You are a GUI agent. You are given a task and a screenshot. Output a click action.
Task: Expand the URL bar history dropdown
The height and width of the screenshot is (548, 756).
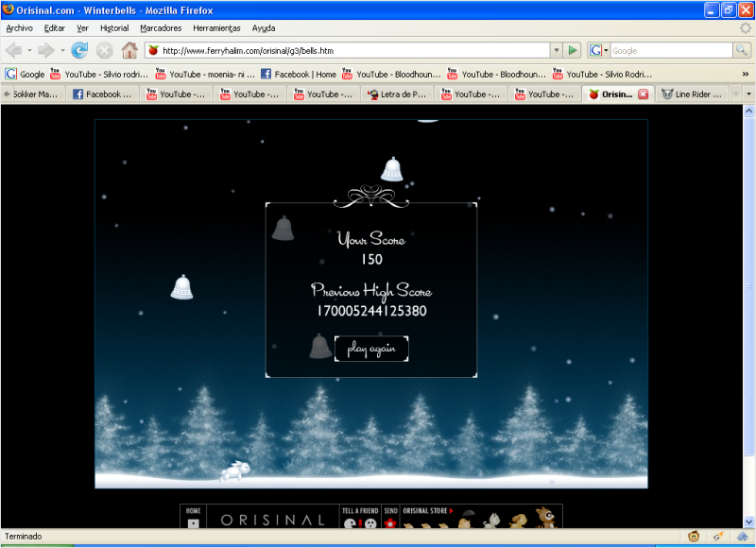click(556, 50)
